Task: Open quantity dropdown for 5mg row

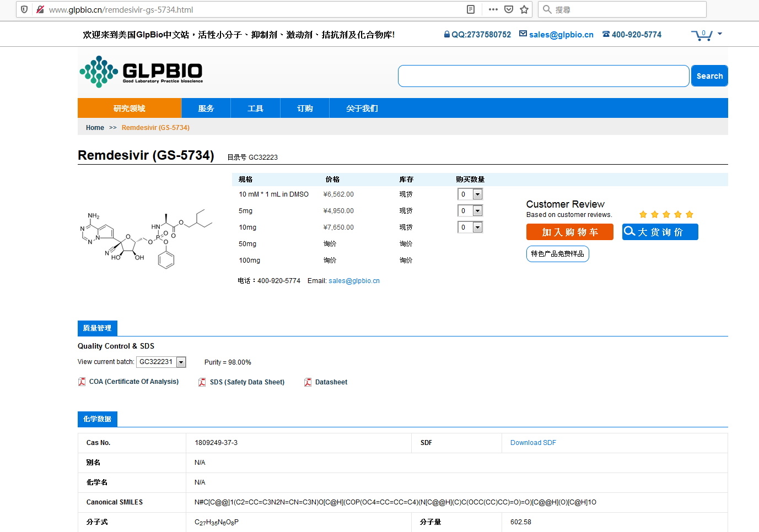Action: point(470,211)
